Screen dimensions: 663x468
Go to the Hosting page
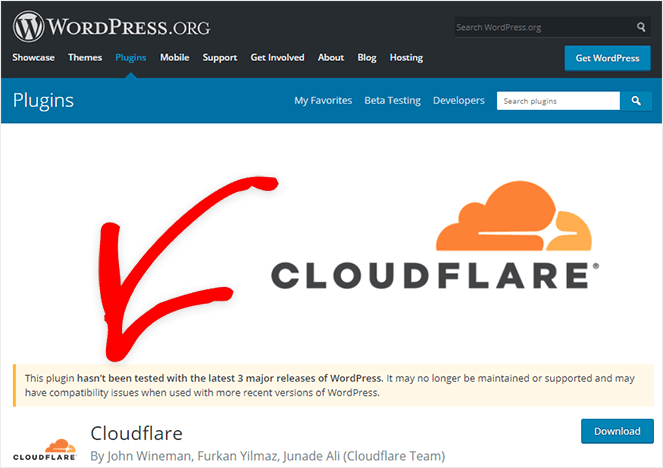click(406, 58)
